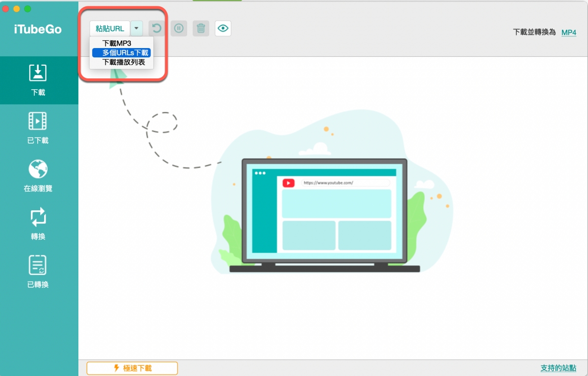Close the iTubeGo window
Screen dimensions: 588x376
coord(6,9)
